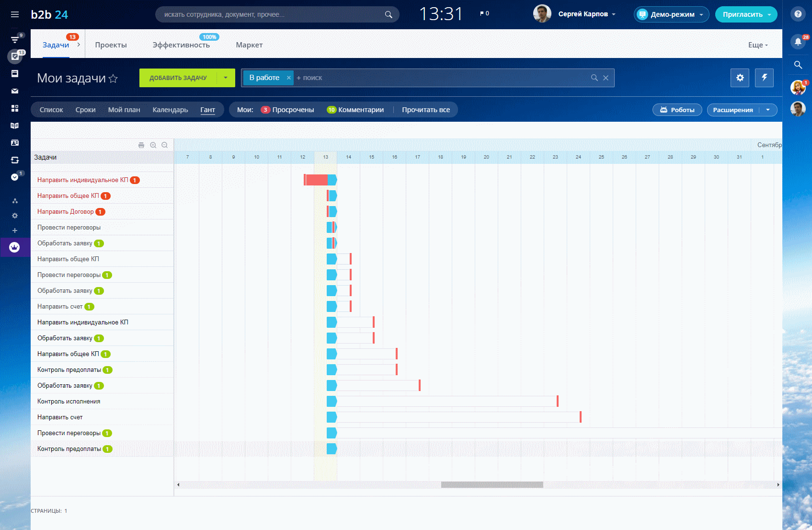Remove the В работе filter chip
The width and height of the screenshot is (812, 530).
click(x=288, y=78)
